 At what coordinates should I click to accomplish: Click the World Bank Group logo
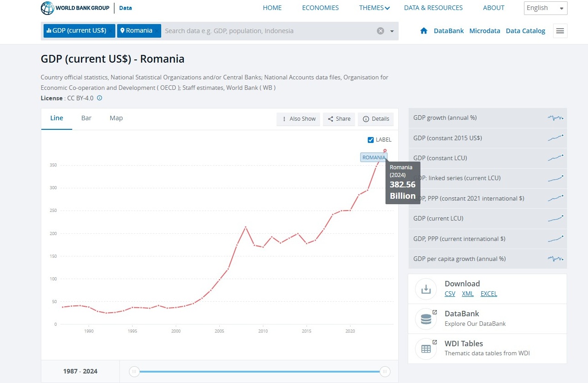click(x=75, y=8)
